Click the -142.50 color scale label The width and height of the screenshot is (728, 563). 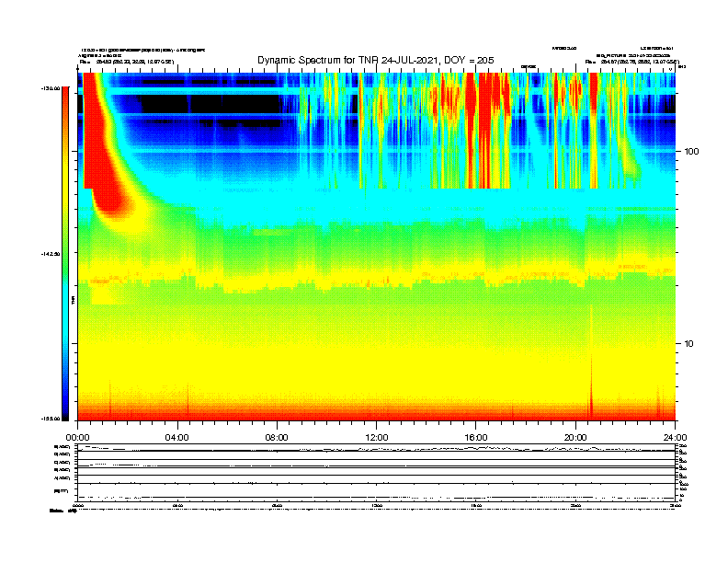pos(51,254)
